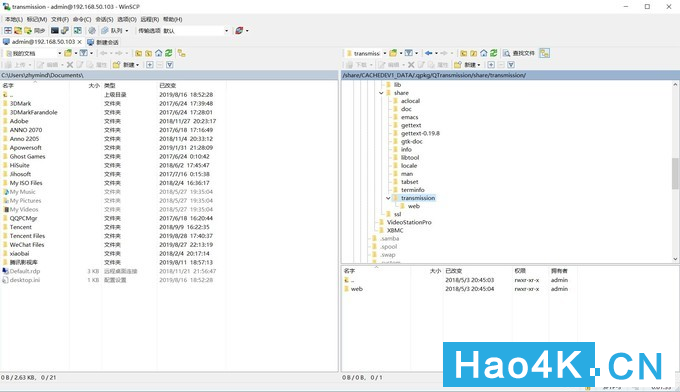
Task: Go to remote root directory icon
Action: pyautogui.click(x=474, y=53)
